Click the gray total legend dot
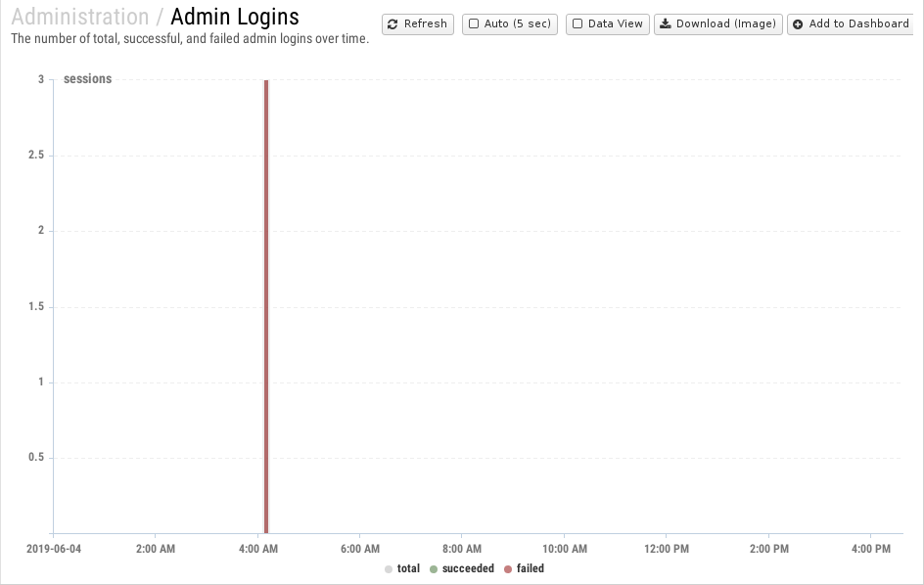The width and height of the screenshot is (924, 585). click(x=389, y=569)
